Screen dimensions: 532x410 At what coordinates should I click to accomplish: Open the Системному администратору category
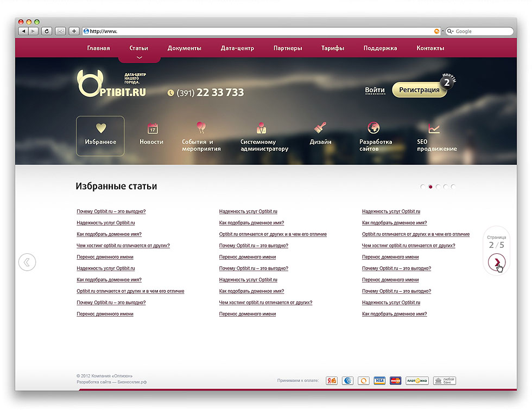pos(264,137)
